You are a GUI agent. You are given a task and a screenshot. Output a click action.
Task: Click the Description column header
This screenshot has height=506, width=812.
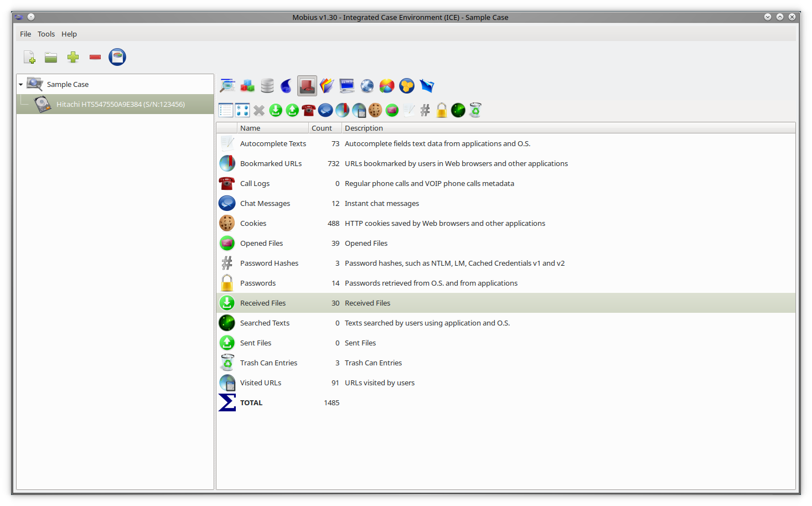[x=364, y=128]
